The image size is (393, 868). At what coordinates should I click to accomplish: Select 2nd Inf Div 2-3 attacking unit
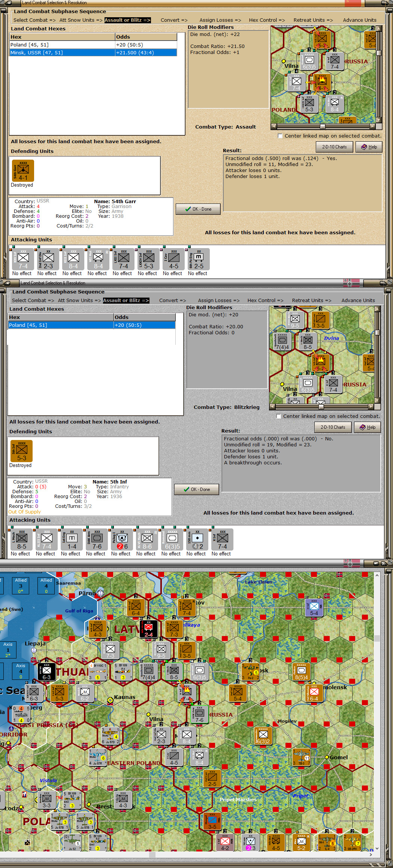48,259
